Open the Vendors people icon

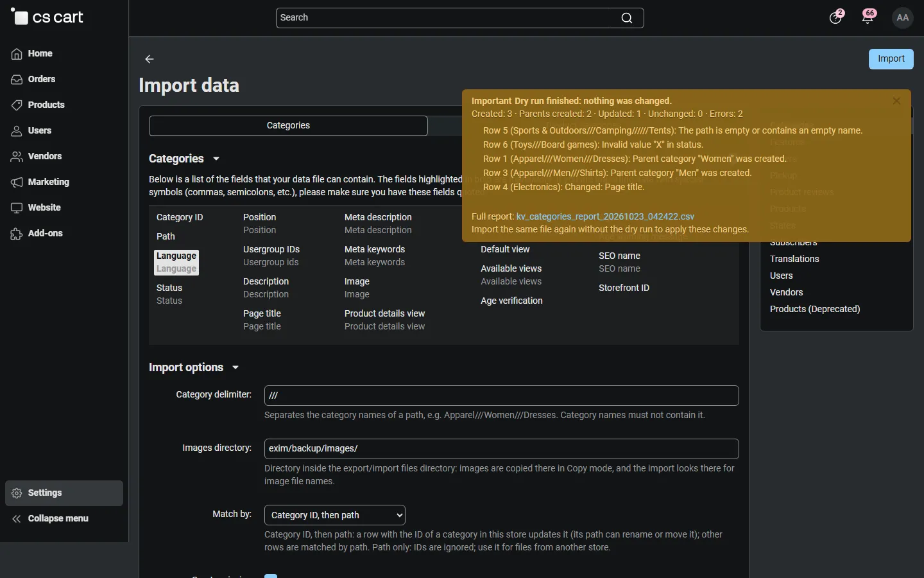click(17, 157)
